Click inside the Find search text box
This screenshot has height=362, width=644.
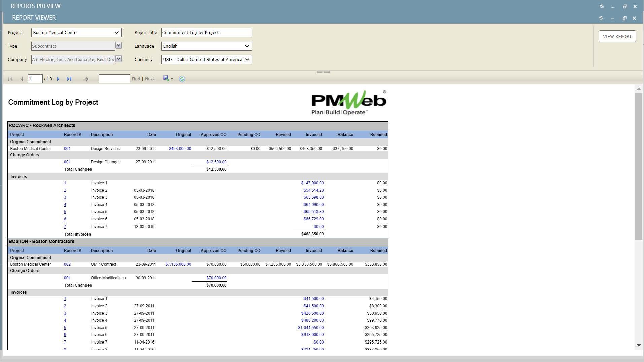[x=114, y=78]
